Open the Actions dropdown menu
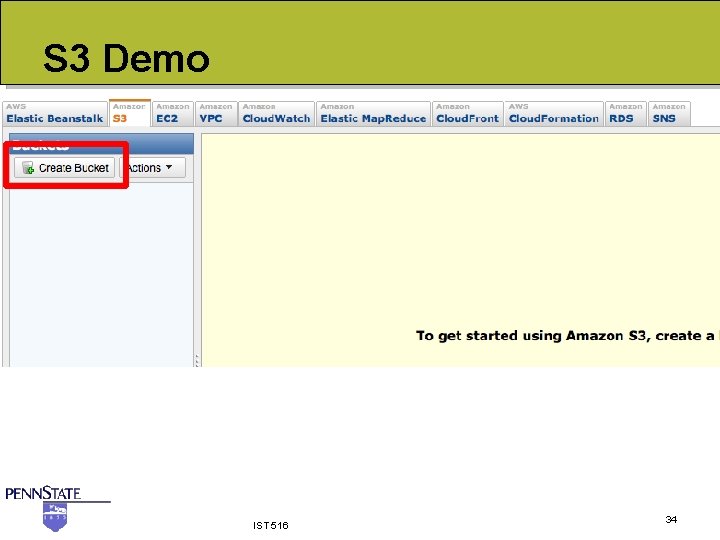Viewport: 720px width, 540px height. 153,168
